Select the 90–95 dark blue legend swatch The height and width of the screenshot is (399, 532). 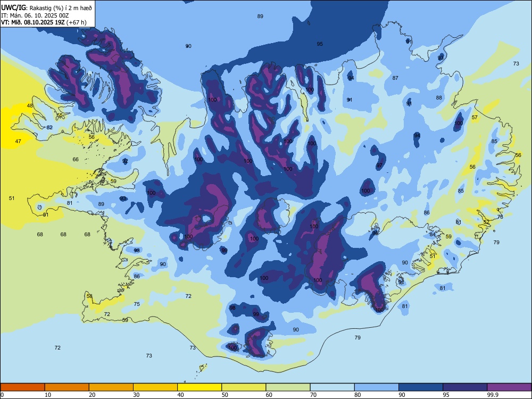(x=421, y=387)
